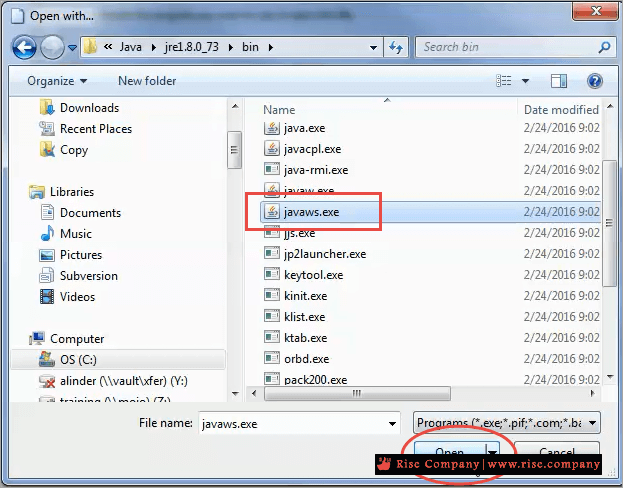The height and width of the screenshot is (488, 623).
Task: Click the search magnifier icon
Action: coord(604,47)
